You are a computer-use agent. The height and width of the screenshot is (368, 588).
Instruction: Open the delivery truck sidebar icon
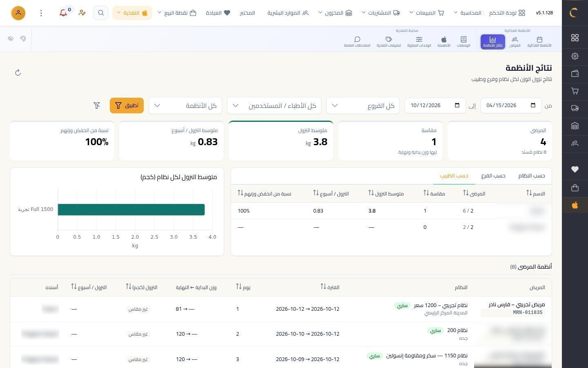coord(575,108)
